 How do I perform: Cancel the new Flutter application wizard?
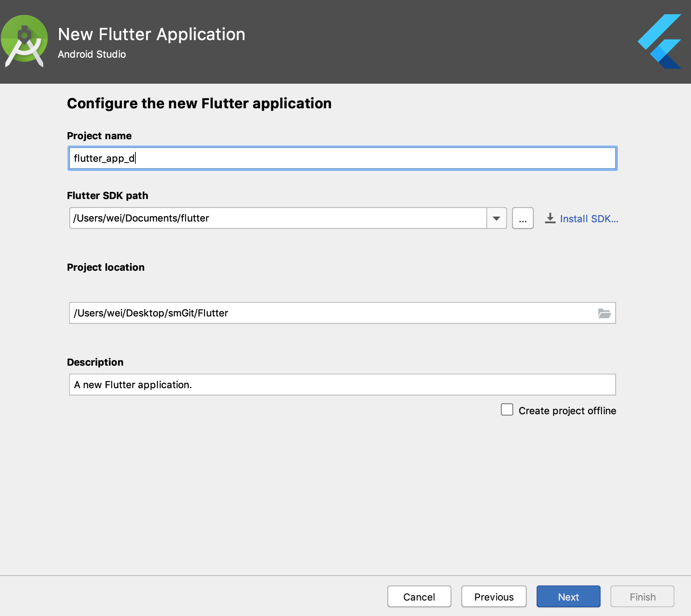[x=419, y=597]
